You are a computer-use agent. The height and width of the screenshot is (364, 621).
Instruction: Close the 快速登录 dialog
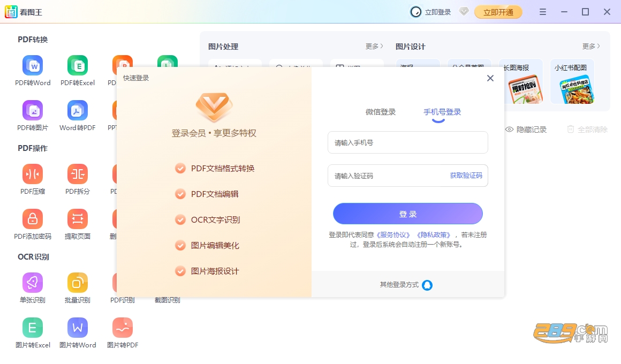490,78
